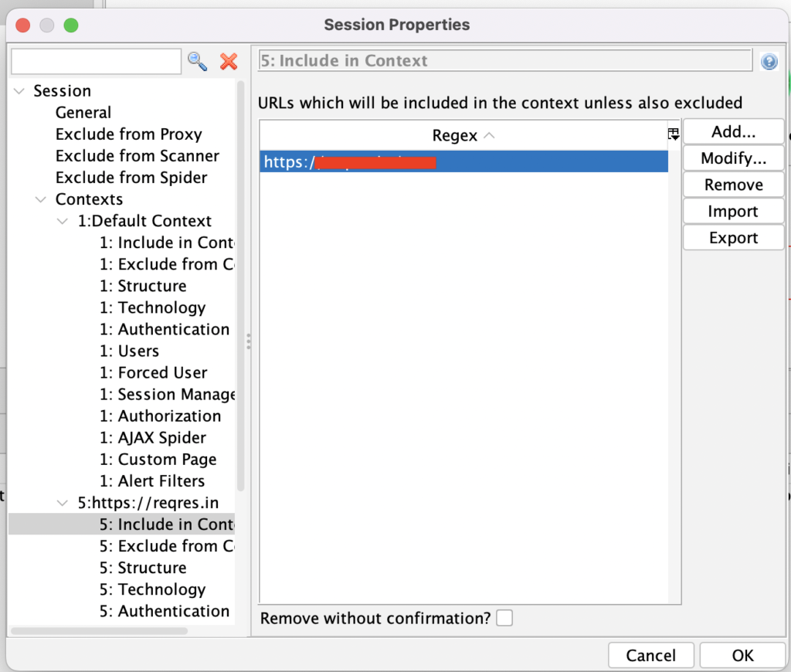This screenshot has width=791, height=672.
Task: Open 1: Authentication panel
Action: point(165,330)
